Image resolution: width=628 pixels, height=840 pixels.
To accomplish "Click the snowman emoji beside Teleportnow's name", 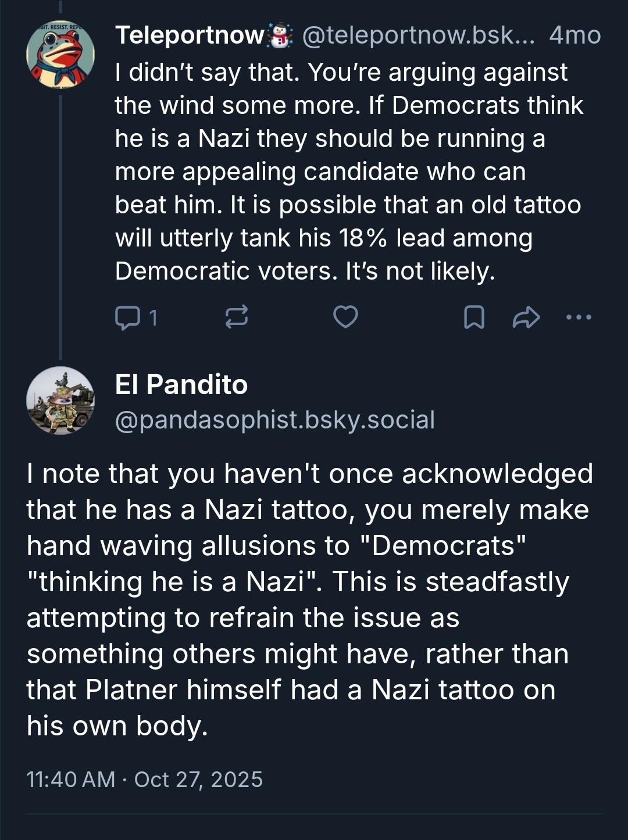I will click(x=280, y=35).
